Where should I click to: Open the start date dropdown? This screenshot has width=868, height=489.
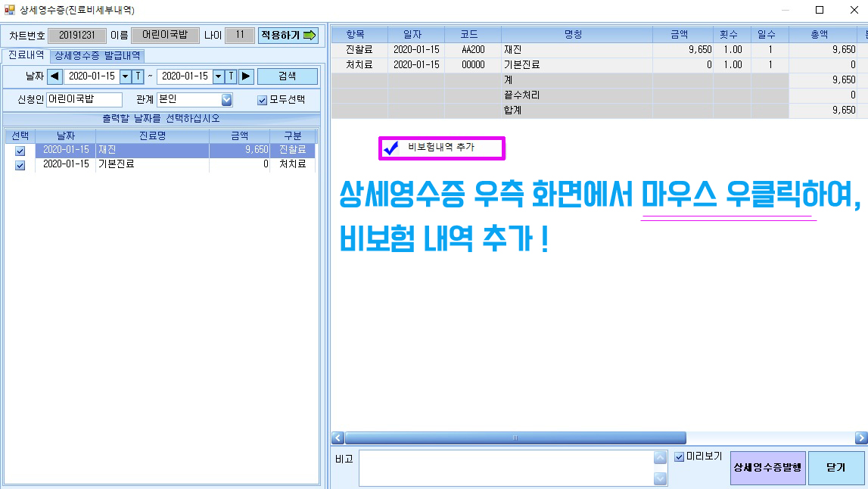125,76
